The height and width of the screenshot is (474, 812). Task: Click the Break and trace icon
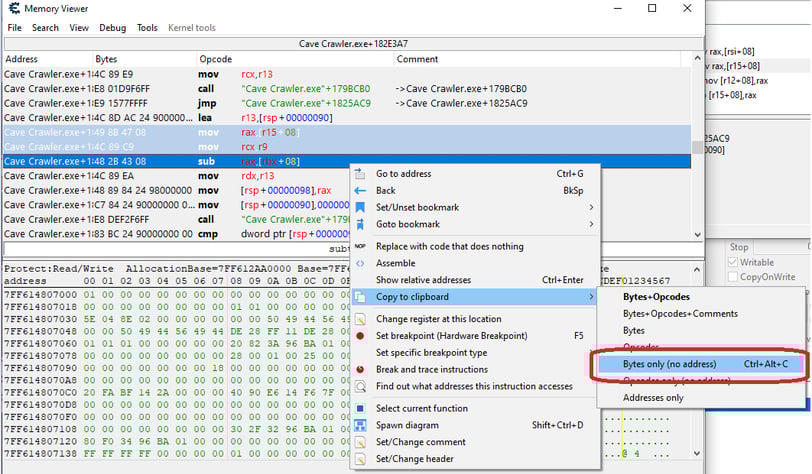[360, 369]
